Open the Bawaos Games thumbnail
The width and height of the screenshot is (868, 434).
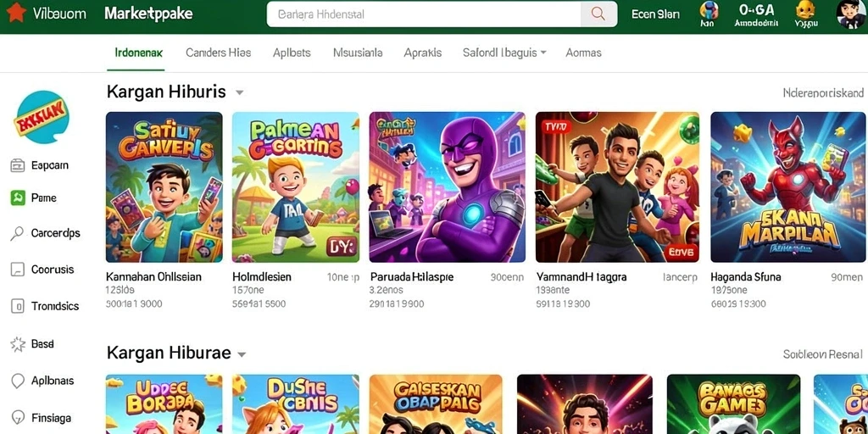733,404
